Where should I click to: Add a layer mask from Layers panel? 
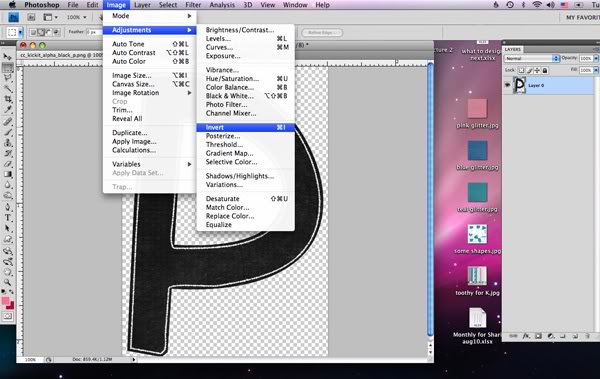pos(538,336)
